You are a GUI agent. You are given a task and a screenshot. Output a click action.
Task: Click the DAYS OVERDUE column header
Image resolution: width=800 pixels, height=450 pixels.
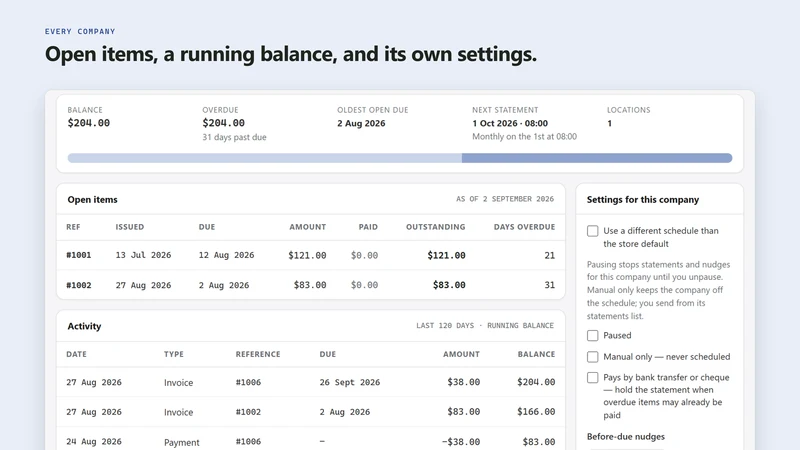(x=524, y=227)
